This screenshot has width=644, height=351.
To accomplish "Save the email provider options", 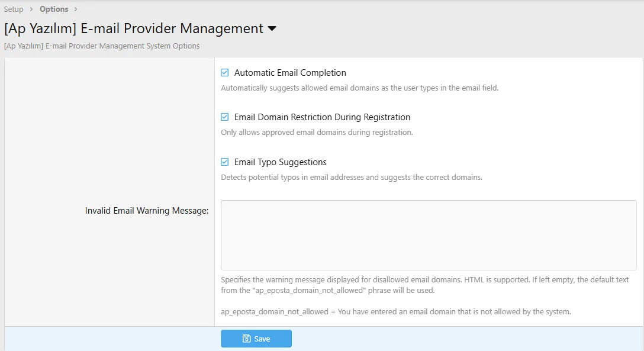I will [x=256, y=339].
